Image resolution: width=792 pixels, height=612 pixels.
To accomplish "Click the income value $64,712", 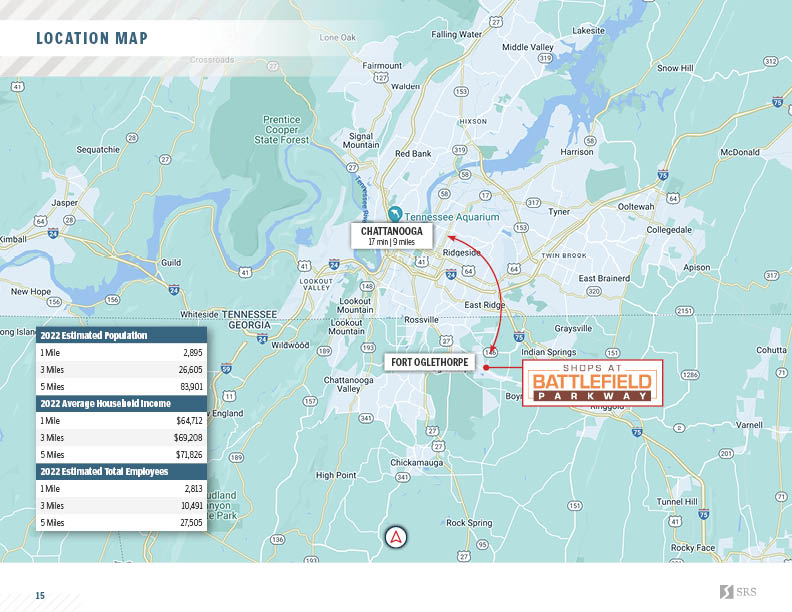I will pos(189,421).
